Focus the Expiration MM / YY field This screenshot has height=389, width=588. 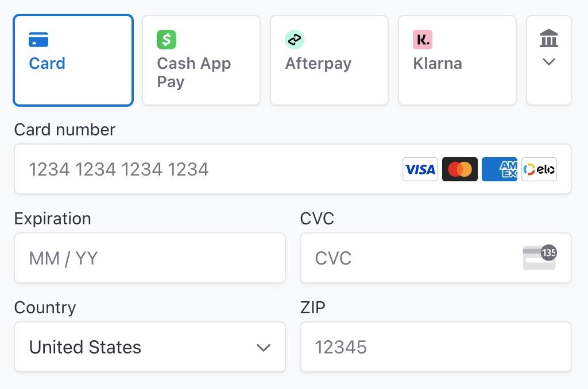(150, 258)
